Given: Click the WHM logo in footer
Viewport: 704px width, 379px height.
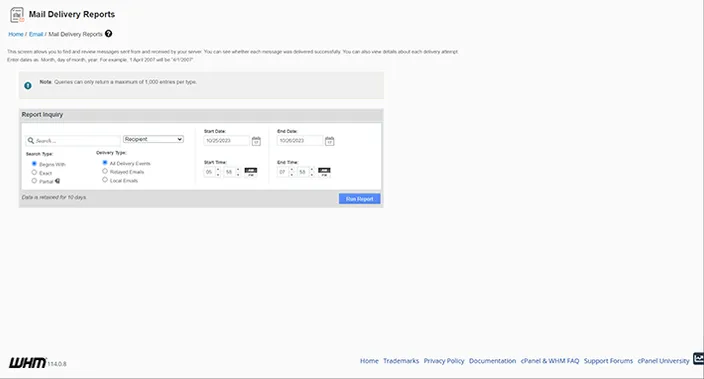Looking at the screenshot, I should pyautogui.click(x=27, y=362).
